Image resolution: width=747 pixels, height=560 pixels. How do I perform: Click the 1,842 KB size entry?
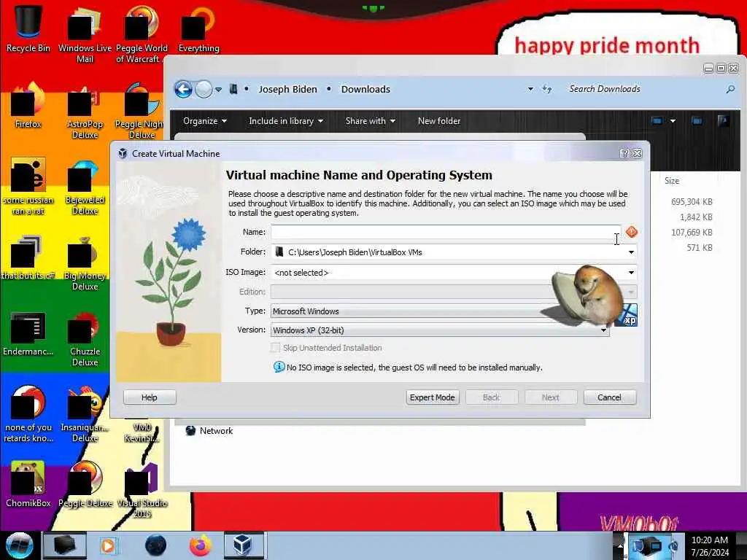pos(695,217)
